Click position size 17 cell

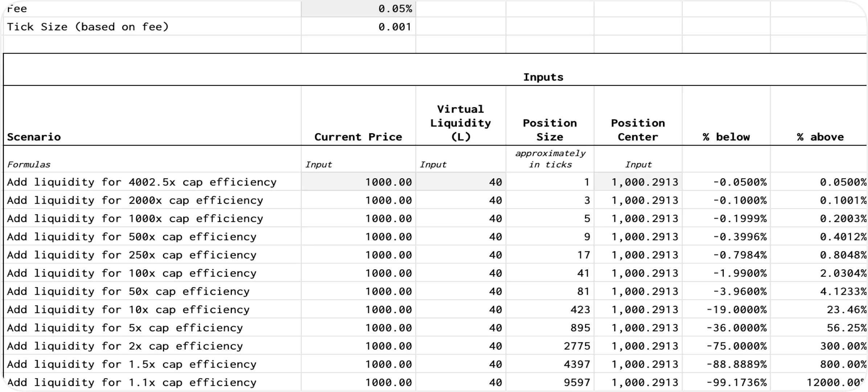[550, 254]
